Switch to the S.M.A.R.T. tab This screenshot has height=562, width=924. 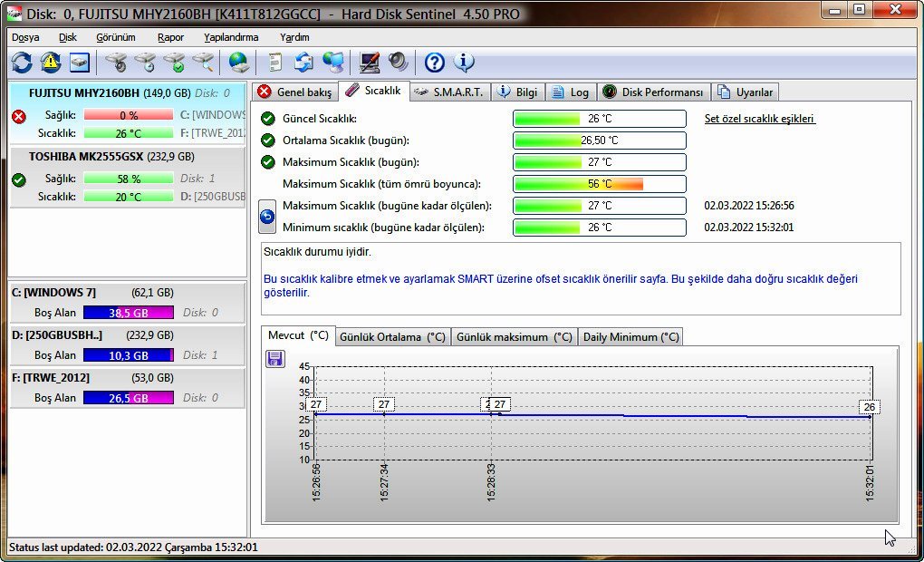[x=449, y=92]
